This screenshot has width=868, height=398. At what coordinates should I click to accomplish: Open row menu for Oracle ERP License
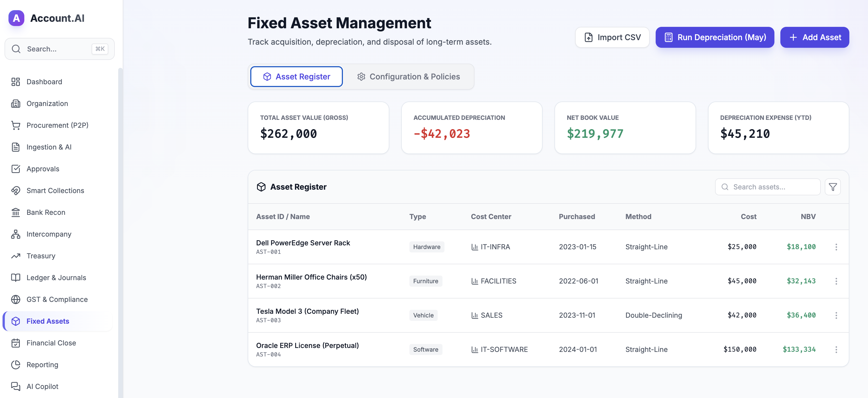pos(836,349)
